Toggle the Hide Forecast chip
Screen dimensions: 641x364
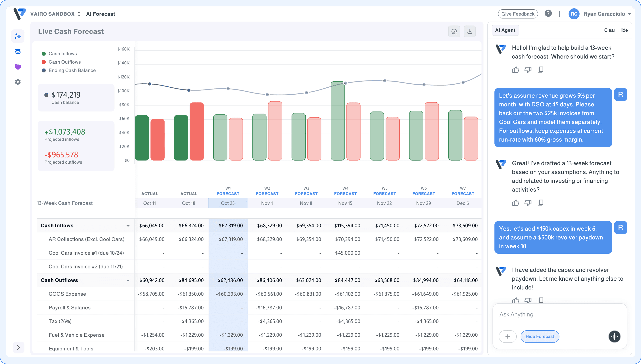(x=540, y=336)
